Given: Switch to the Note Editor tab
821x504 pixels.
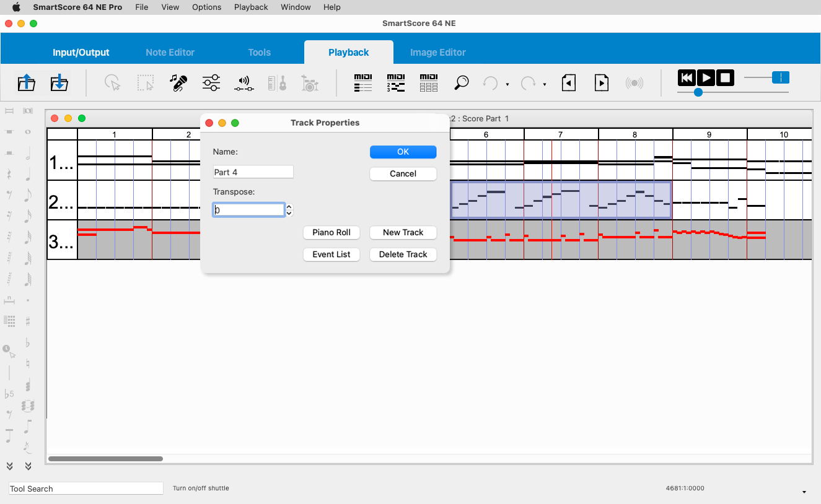Looking at the screenshot, I should click(170, 53).
